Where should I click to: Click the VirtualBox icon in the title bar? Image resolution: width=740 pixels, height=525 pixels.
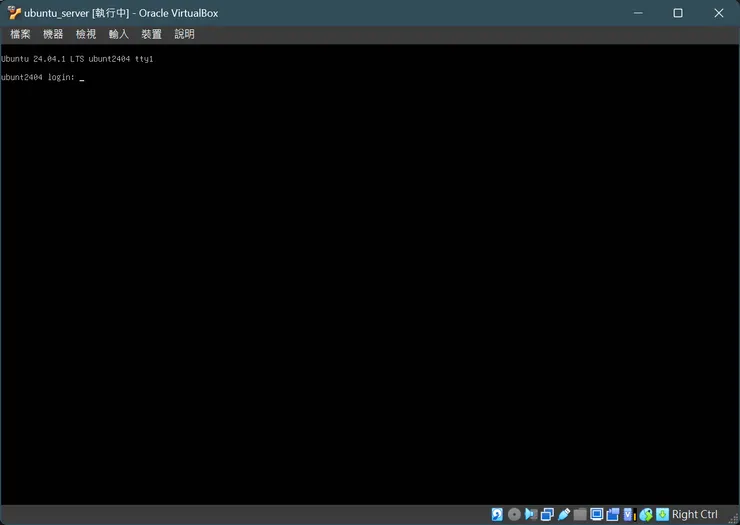coord(14,13)
